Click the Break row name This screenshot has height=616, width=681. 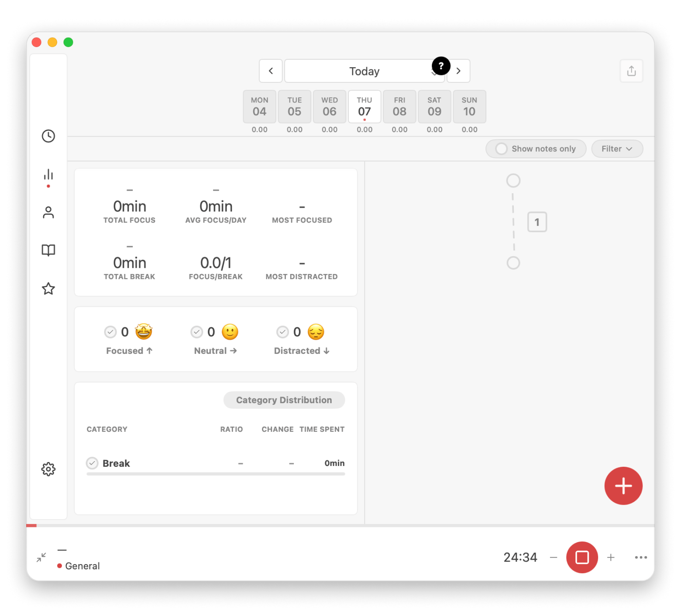[x=116, y=463]
